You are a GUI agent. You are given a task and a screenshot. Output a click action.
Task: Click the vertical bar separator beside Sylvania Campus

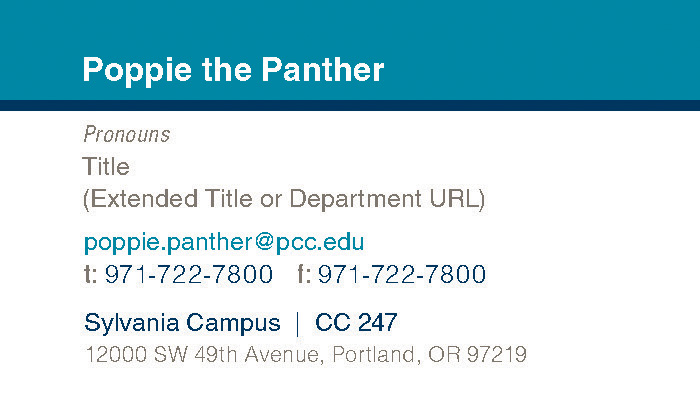[x=297, y=323]
